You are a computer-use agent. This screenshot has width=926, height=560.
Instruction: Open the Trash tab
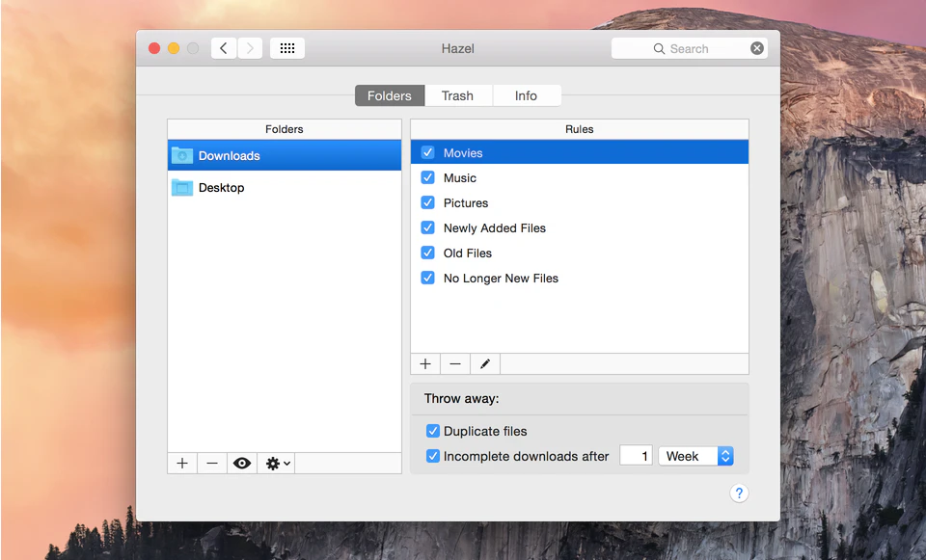click(x=457, y=95)
